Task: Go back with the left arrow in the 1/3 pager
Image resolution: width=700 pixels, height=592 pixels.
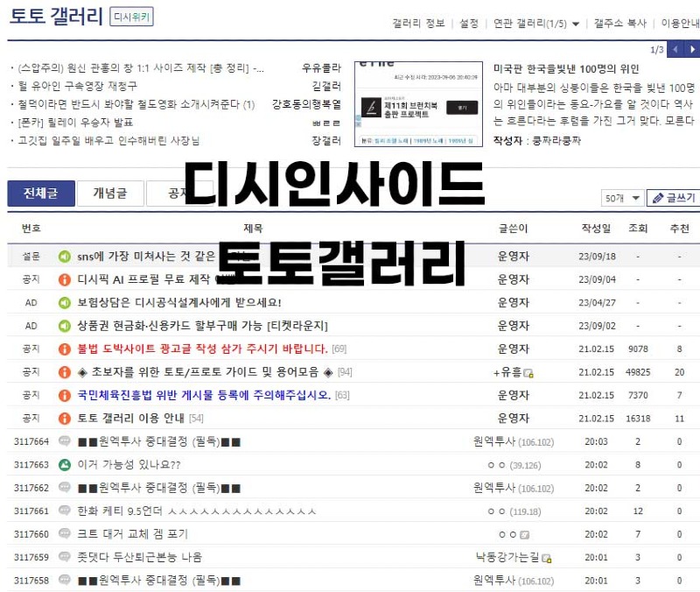Action: point(675,50)
